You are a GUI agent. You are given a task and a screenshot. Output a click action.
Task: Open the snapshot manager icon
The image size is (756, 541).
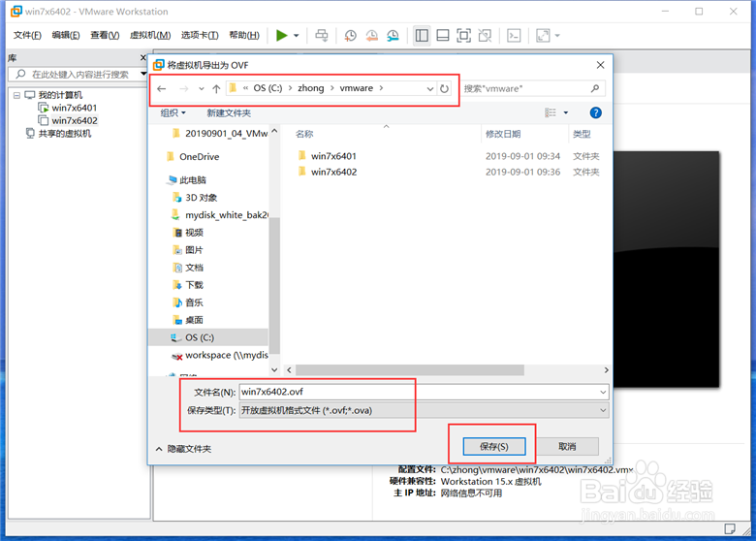(393, 35)
